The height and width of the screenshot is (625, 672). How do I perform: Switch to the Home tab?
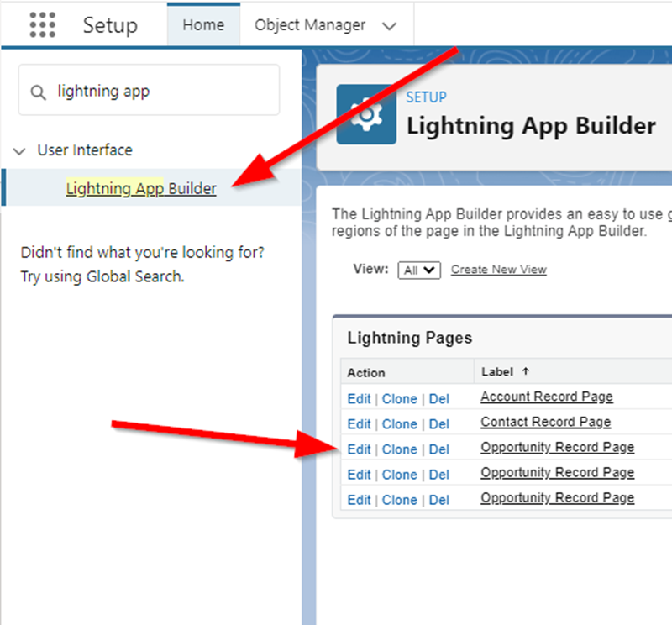click(x=203, y=25)
